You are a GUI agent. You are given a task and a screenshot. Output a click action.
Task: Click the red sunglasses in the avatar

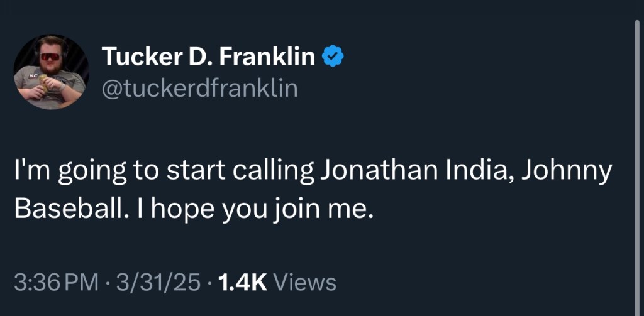52,59
